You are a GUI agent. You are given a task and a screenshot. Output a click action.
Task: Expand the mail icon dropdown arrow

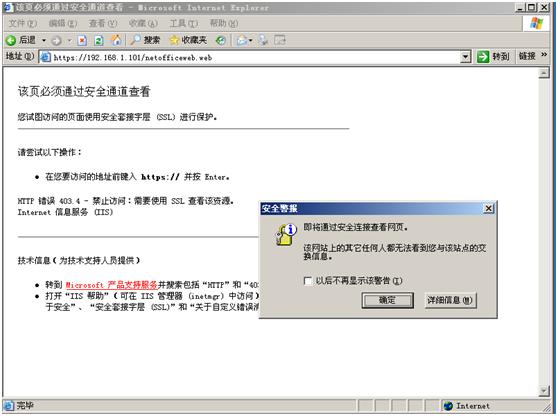[251, 41]
